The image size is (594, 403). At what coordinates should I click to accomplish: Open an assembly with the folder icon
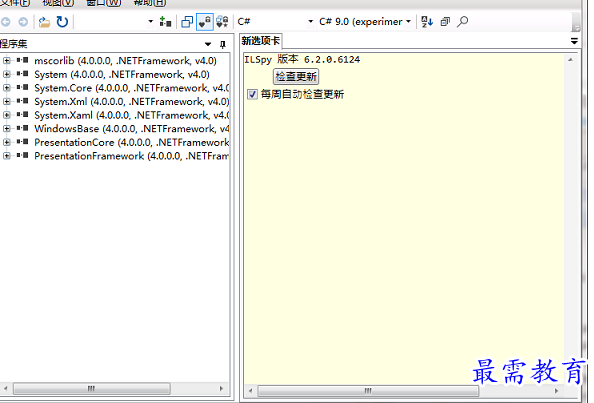[x=44, y=22]
